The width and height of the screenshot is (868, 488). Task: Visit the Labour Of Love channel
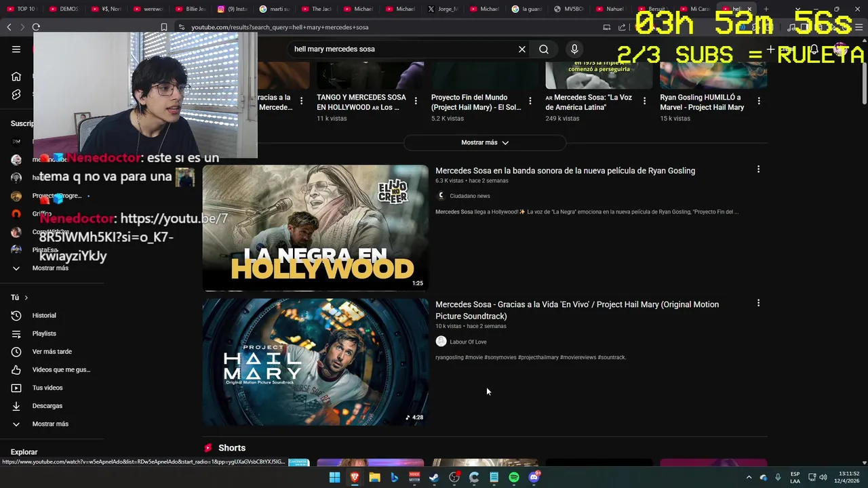pos(468,342)
